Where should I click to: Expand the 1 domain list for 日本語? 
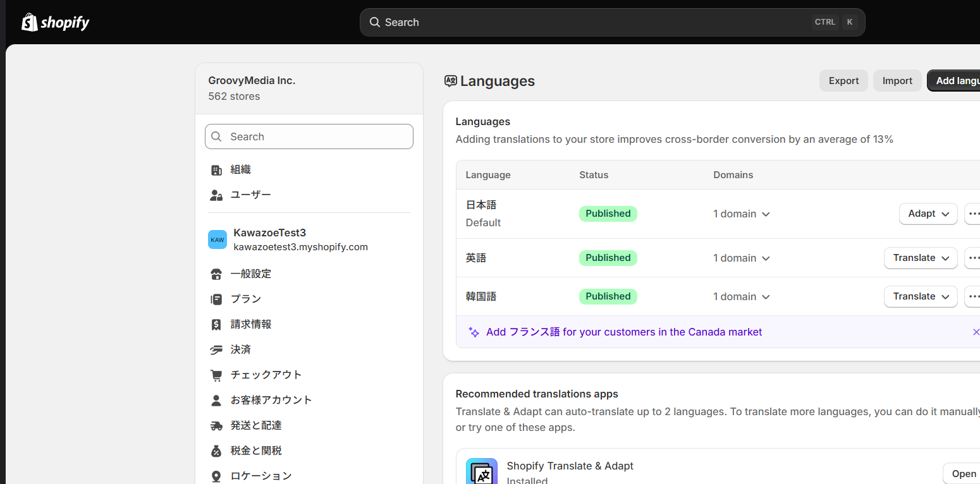(x=742, y=214)
